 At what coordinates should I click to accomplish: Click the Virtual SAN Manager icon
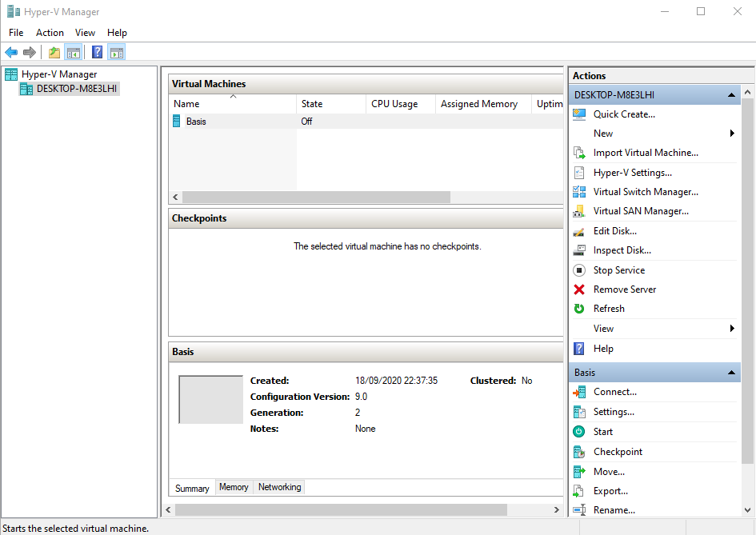coord(579,211)
